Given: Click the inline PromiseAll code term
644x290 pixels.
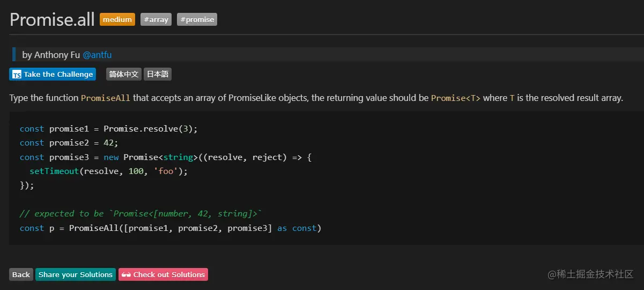Looking at the screenshot, I should [x=106, y=98].
